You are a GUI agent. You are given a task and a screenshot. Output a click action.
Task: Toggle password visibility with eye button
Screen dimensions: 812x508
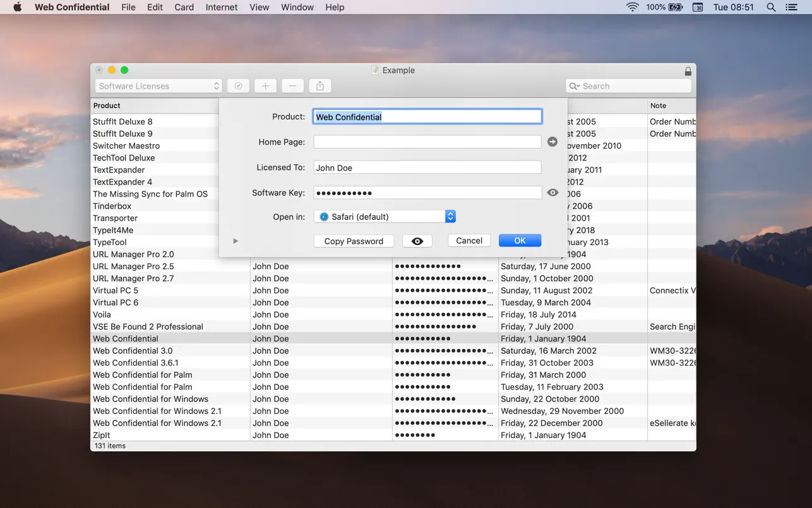tap(417, 241)
